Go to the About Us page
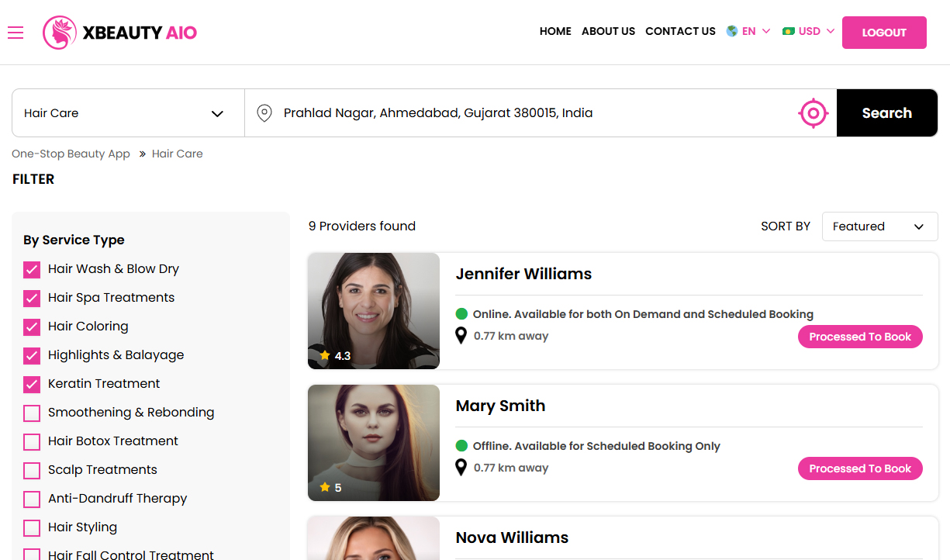 [x=608, y=32]
